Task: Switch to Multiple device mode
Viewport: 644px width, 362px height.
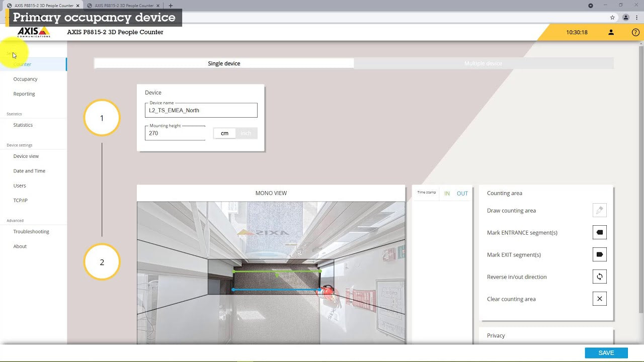Action: (x=483, y=63)
